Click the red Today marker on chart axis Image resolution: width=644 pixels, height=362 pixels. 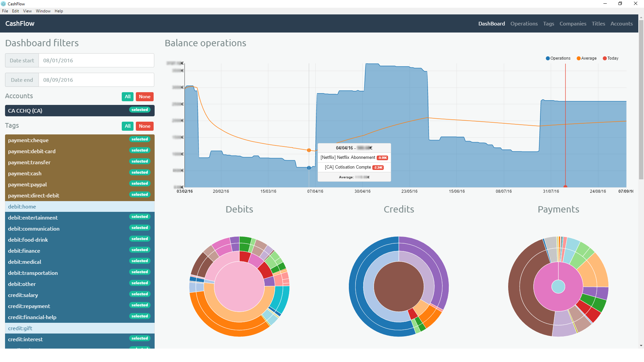point(565,186)
